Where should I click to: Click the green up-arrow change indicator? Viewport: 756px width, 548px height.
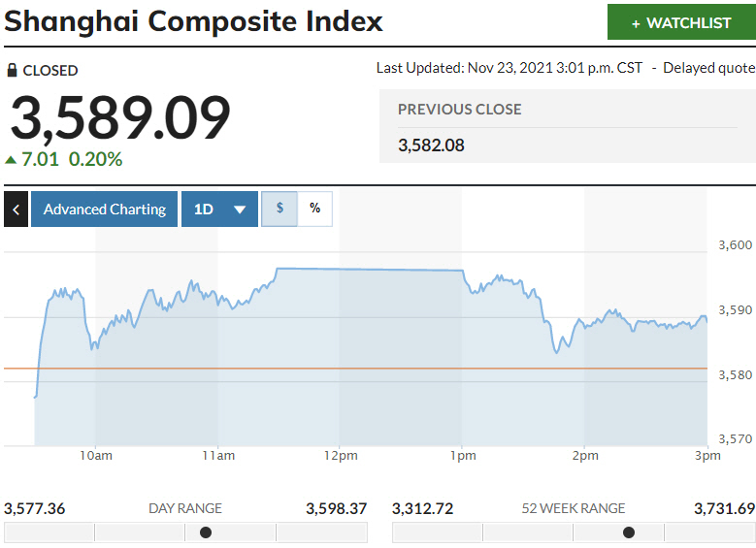(x=11, y=160)
